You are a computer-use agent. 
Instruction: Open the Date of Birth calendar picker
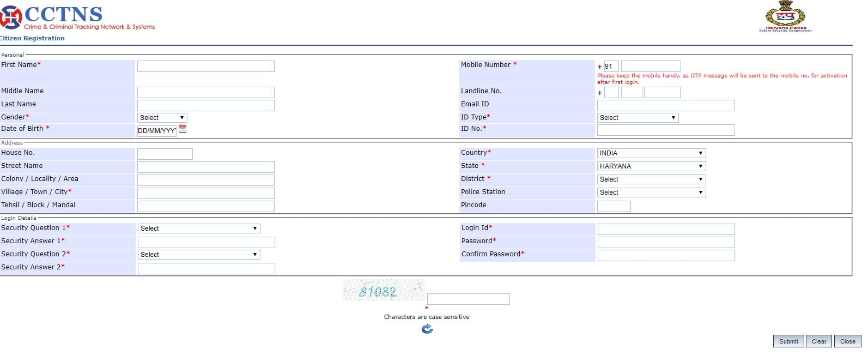click(x=183, y=129)
